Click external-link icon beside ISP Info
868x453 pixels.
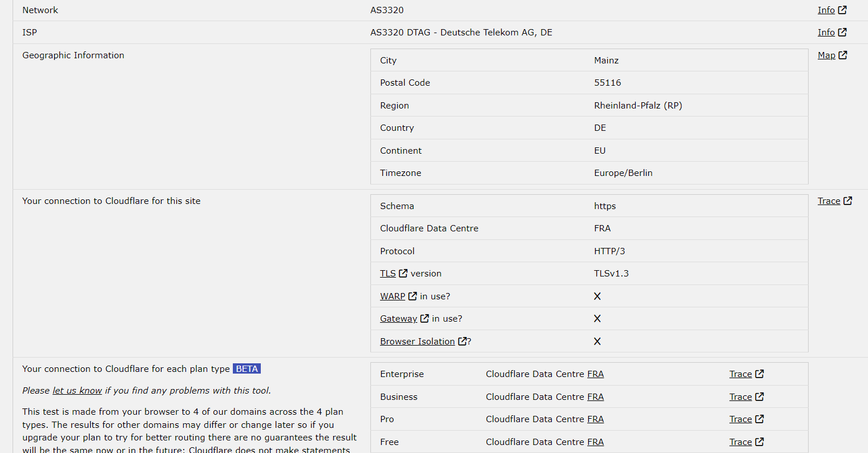[x=842, y=32]
